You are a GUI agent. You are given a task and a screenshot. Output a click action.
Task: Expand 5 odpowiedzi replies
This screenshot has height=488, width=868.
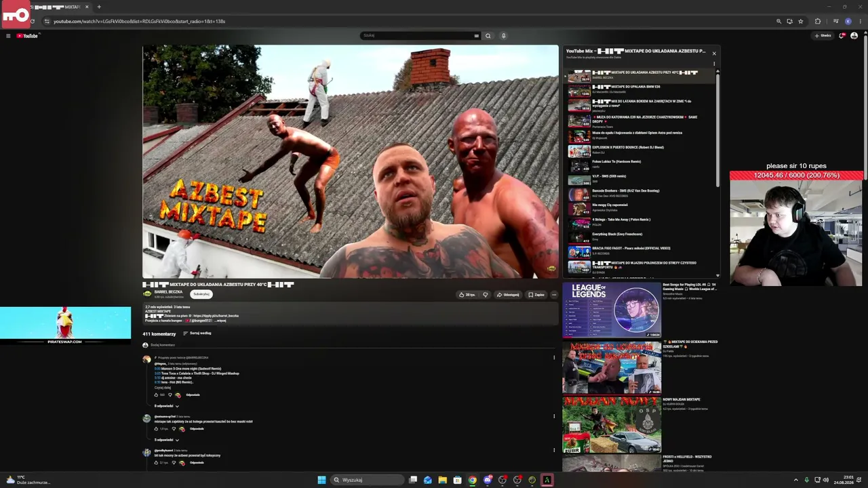click(167, 440)
